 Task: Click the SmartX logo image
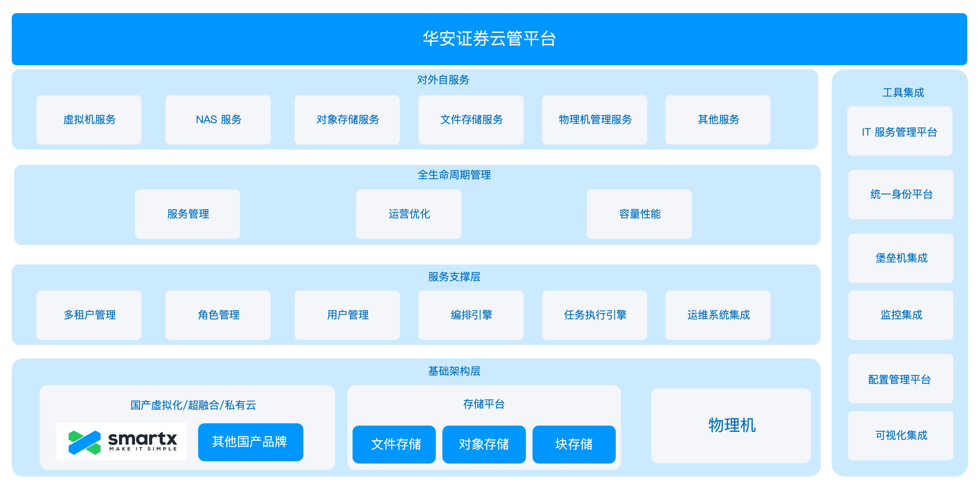[x=121, y=441]
